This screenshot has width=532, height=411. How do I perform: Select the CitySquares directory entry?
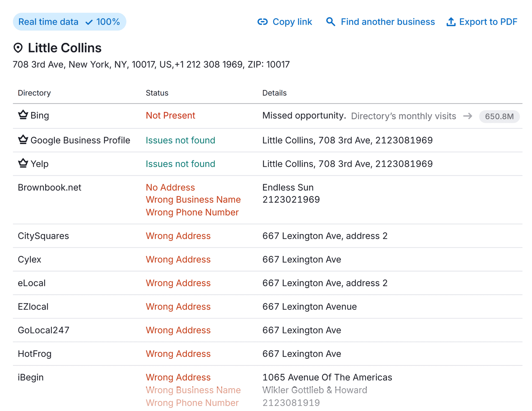pyautogui.click(x=43, y=236)
